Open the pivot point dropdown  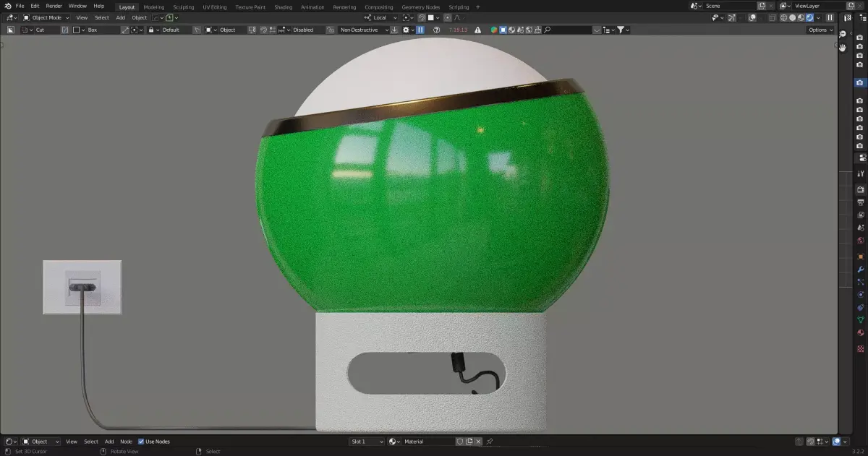click(408, 17)
